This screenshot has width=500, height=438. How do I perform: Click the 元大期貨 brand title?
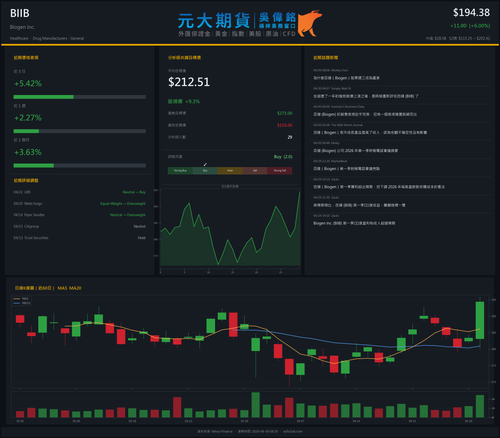click(x=214, y=21)
